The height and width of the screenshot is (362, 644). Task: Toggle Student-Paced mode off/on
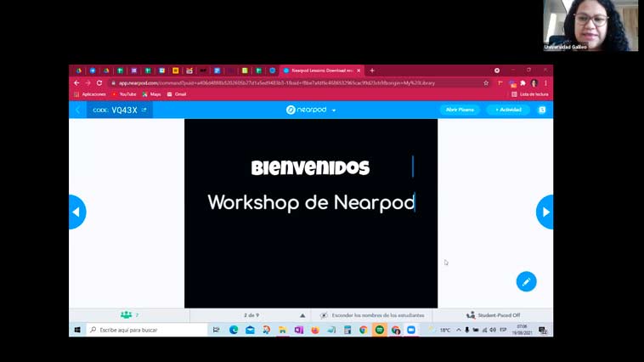pos(493,315)
